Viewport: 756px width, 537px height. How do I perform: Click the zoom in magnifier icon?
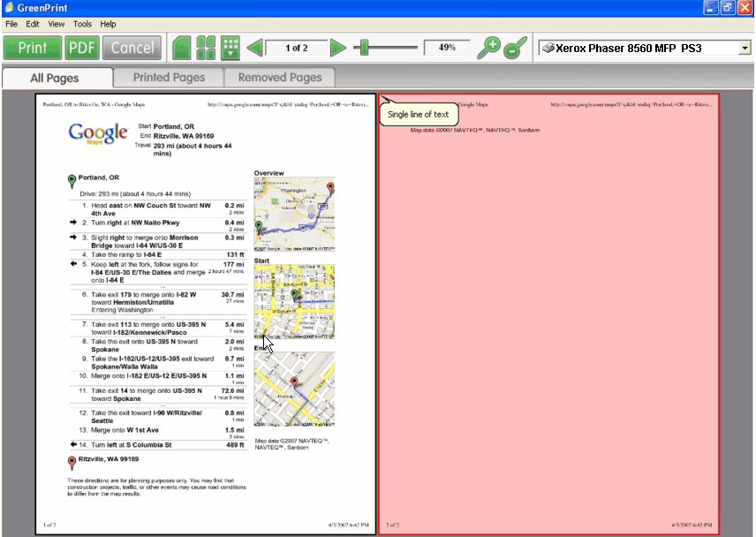click(488, 48)
